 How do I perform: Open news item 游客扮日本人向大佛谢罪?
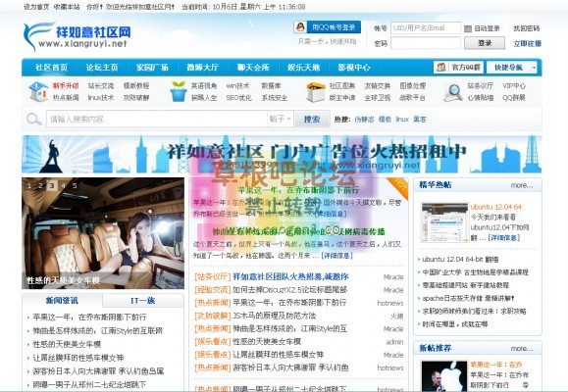(98, 371)
